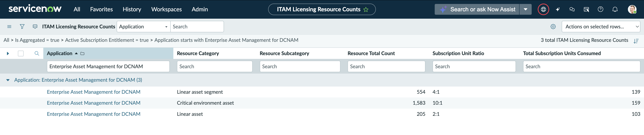Sort by the Application column header

click(x=60, y=53)
